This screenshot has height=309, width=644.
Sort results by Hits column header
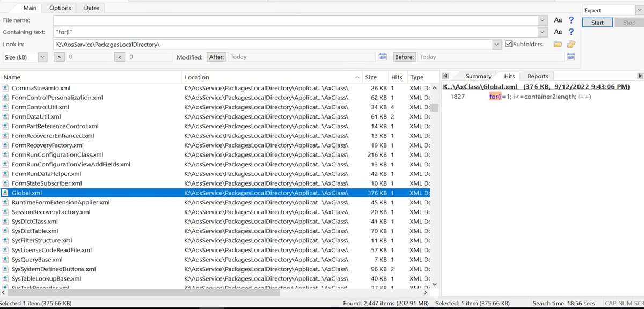click(x=397, y=77)
